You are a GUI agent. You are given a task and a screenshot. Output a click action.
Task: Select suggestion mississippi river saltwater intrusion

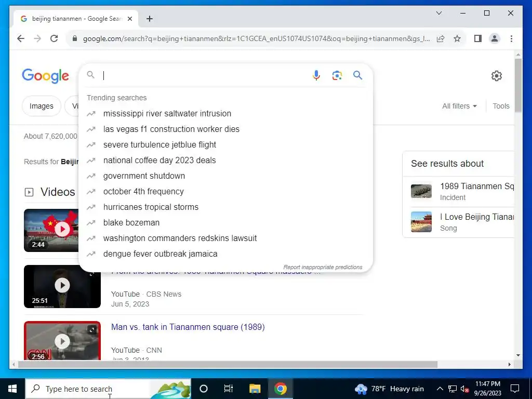(x=225, y=113)
